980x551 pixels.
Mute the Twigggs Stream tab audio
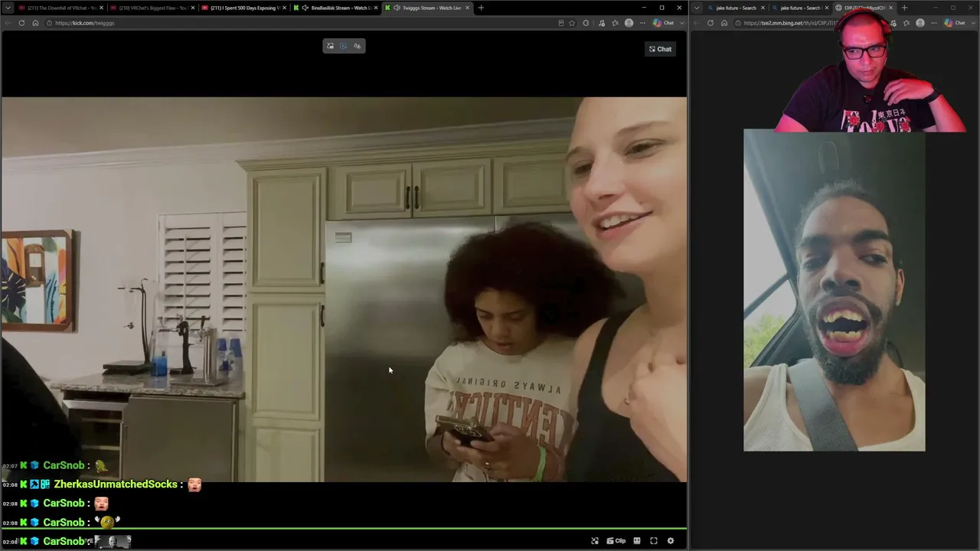397,8
